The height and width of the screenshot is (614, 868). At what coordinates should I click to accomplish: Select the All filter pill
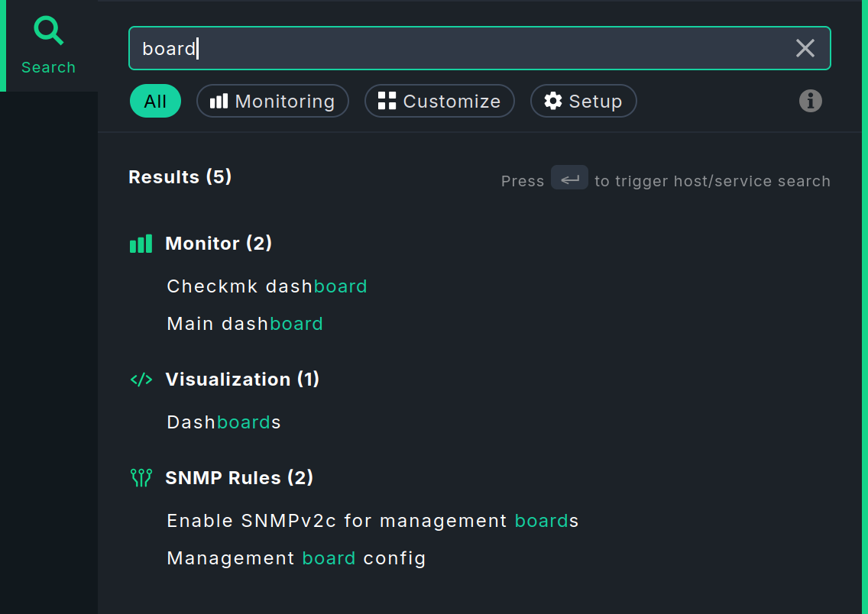155,101
